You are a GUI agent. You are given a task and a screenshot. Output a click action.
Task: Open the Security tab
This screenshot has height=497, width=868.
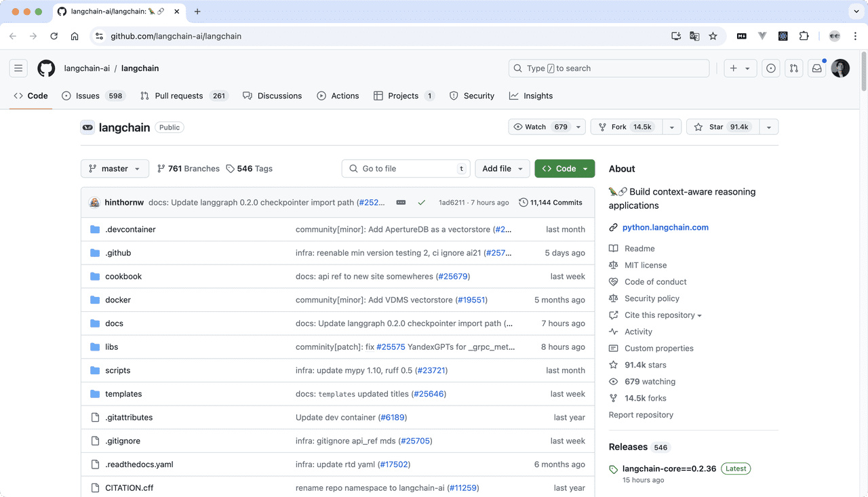click(472, 96)
